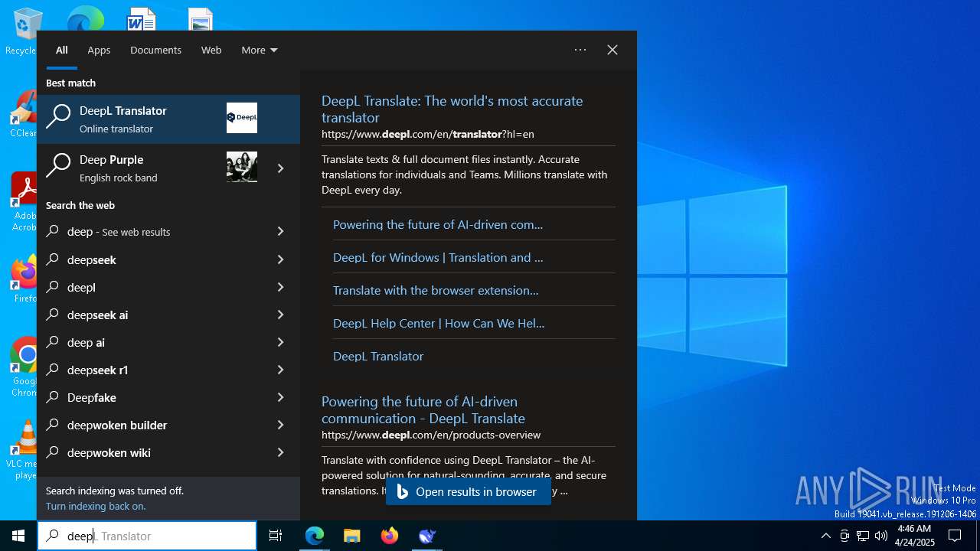Click the taskbar search input box
The height and width of the screenshot is (551, 980).
click(x=147, y=536)
